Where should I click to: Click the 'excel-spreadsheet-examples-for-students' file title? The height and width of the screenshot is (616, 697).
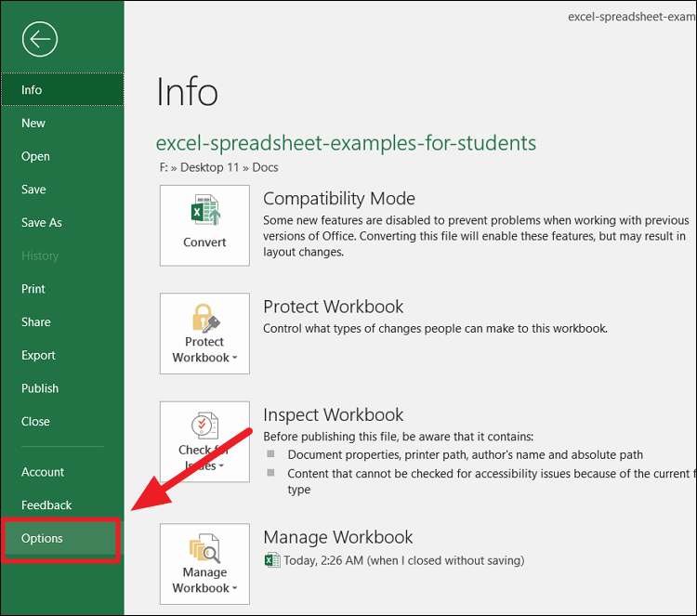(346, 143)
